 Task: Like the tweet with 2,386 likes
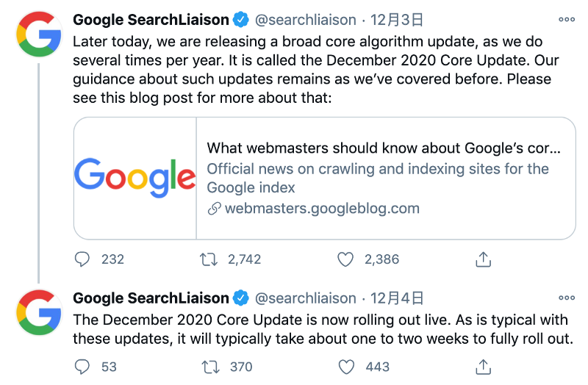point(345,259)
